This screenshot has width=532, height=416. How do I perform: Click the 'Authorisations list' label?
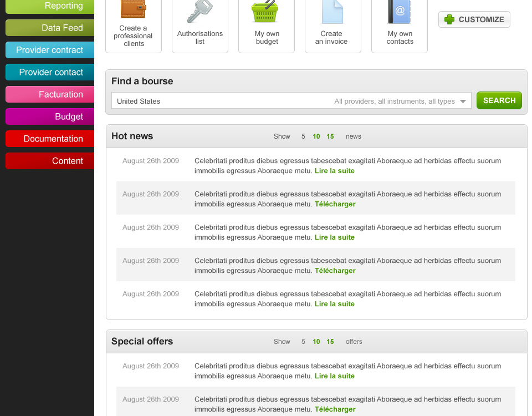200,37
